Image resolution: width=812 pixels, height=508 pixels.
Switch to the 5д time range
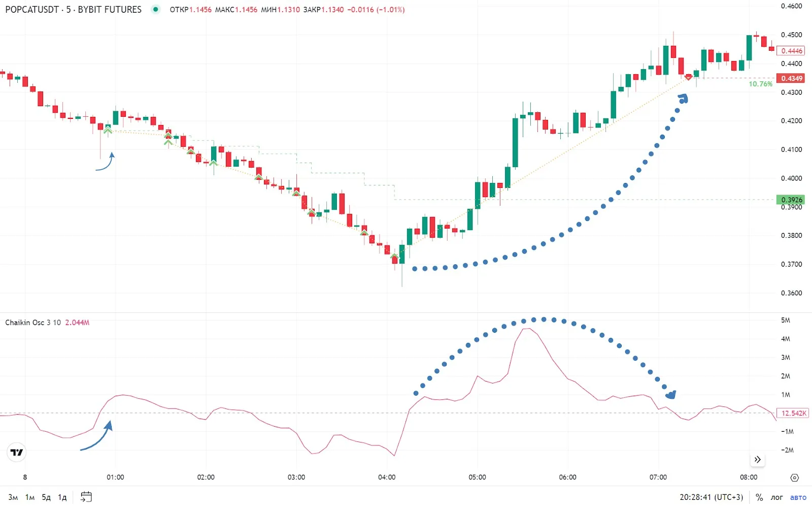tap(46, 497)
